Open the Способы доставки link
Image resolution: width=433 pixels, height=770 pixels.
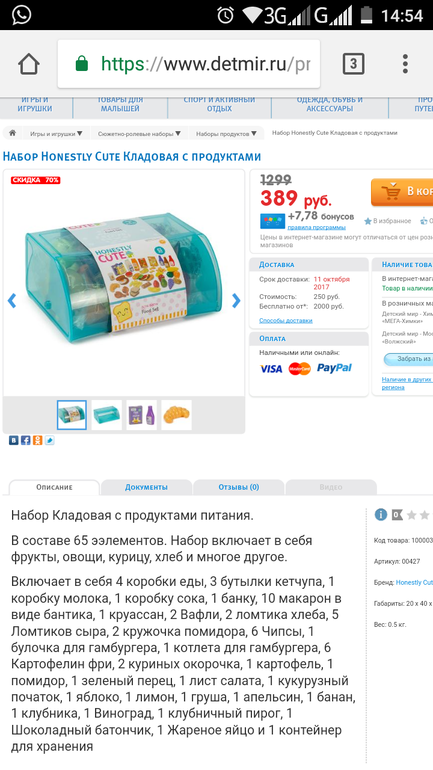[x=286, y=321]
